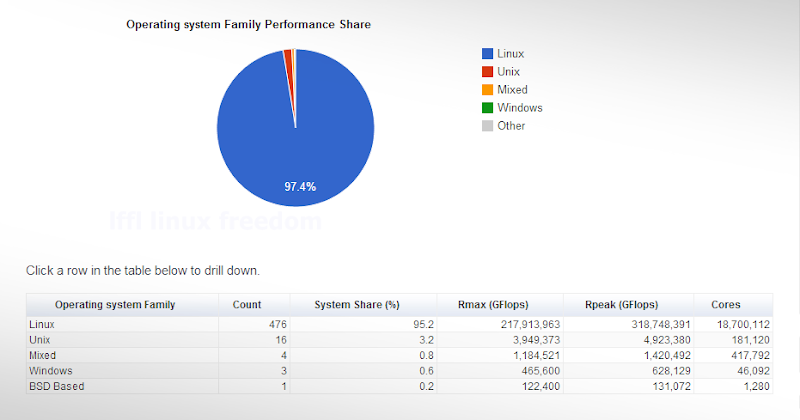
Task: Click the blue Linux legend swatch
Action: pos(488,53)
